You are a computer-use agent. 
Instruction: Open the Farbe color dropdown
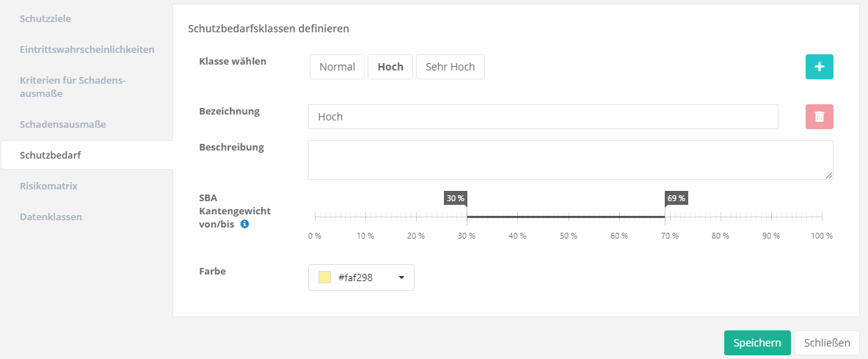coord(401,278)
